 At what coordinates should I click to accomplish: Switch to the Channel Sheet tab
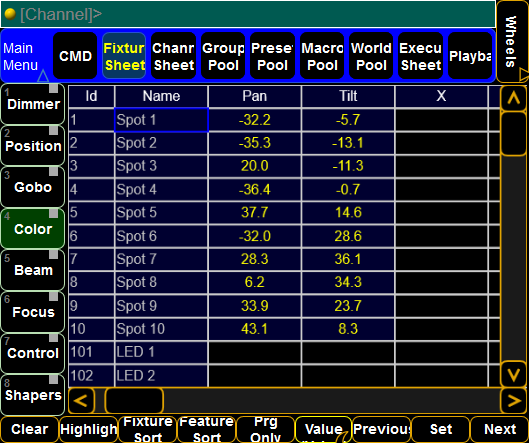(x=173, y=56)
